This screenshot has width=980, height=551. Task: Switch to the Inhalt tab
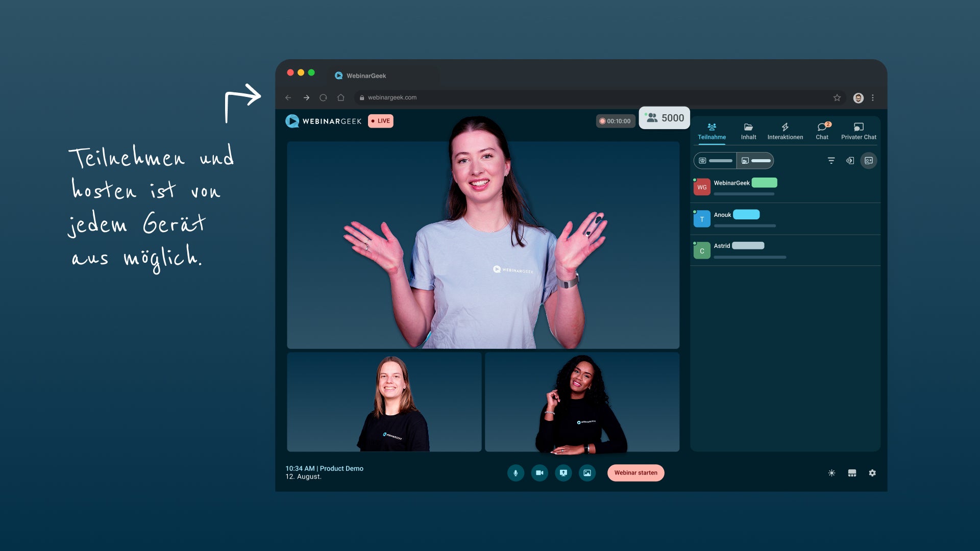point(748,131)
